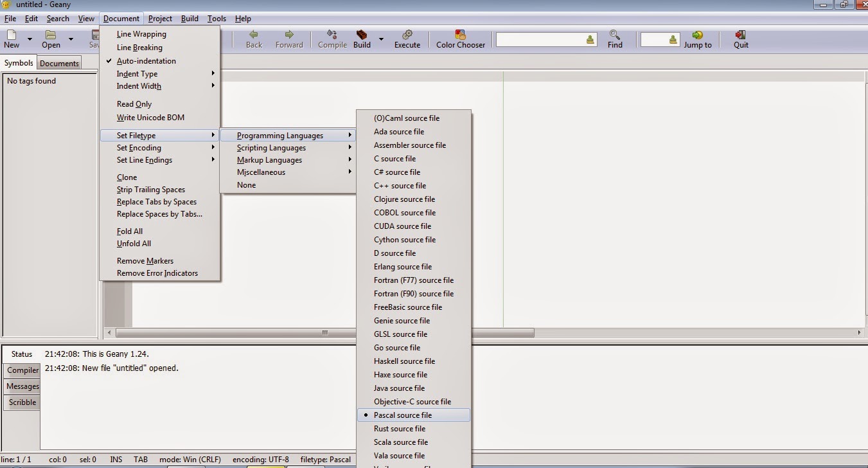Switch to the Symbols sidebar tab
The width and height of the screenshot is (868, 468).
tap(19, 63)
